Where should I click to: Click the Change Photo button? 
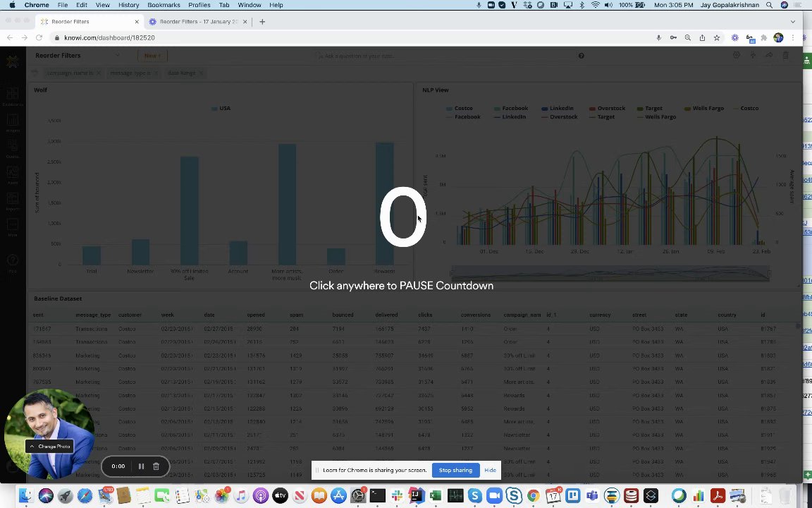(50, 447)
